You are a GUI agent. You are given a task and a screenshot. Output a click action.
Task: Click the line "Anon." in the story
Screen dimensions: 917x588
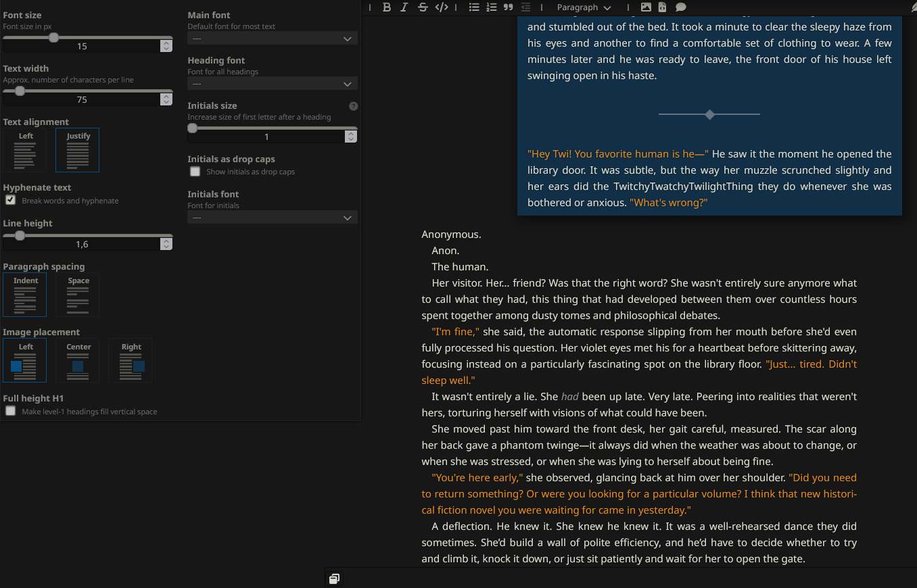pos(446,251)
